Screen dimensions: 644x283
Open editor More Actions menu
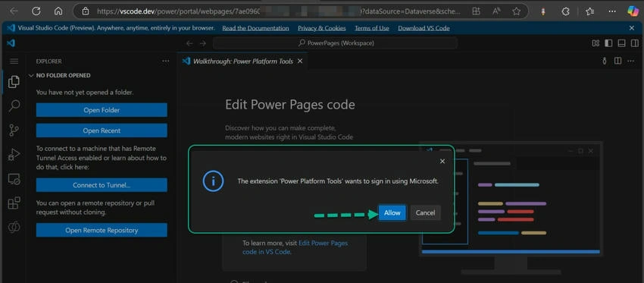(x=631, y=61)
